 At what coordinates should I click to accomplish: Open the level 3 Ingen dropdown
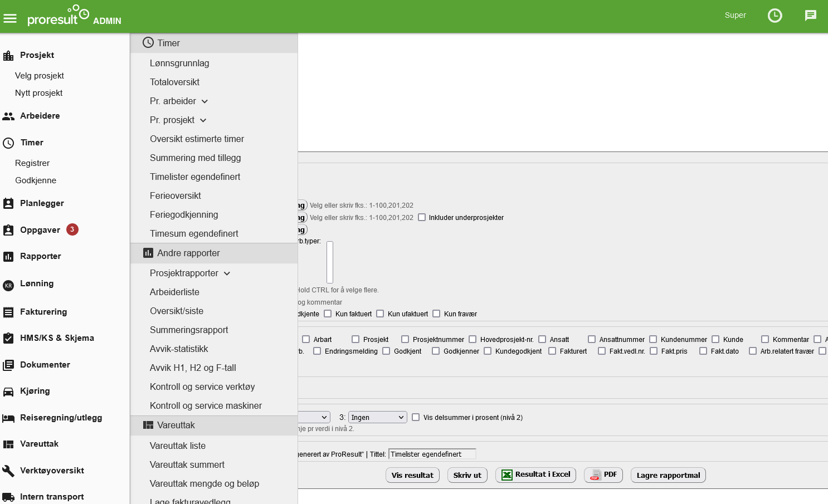click(x=377, y=417)
